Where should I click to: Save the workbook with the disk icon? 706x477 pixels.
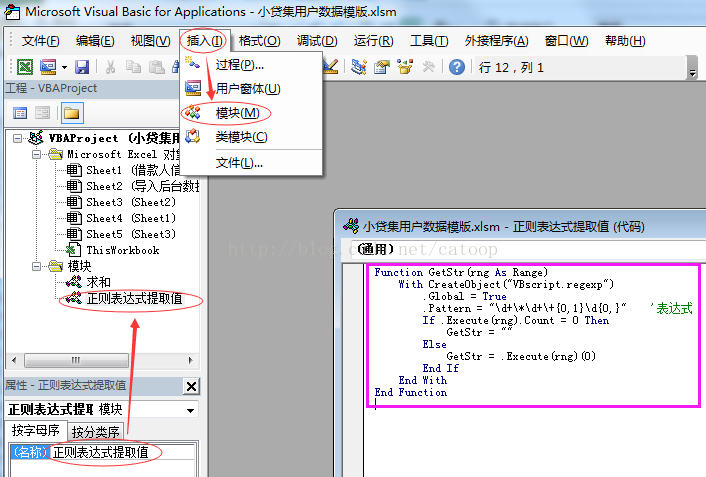point(82,67)
